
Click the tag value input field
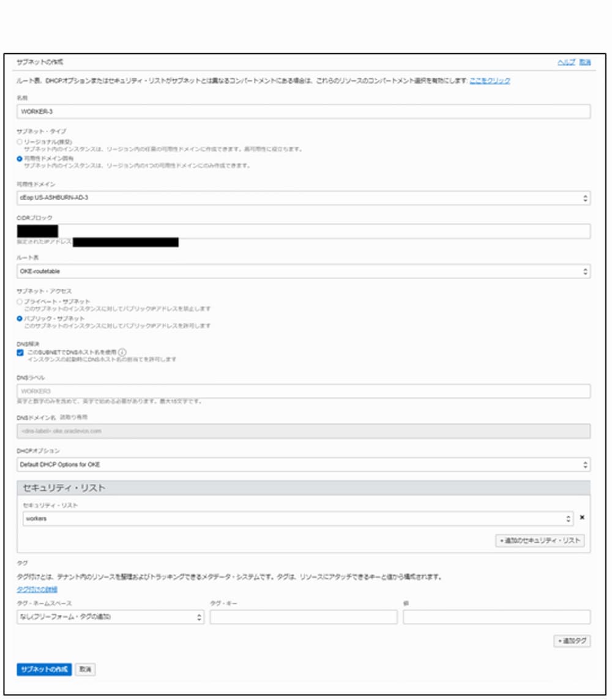(x=497, y=617)
